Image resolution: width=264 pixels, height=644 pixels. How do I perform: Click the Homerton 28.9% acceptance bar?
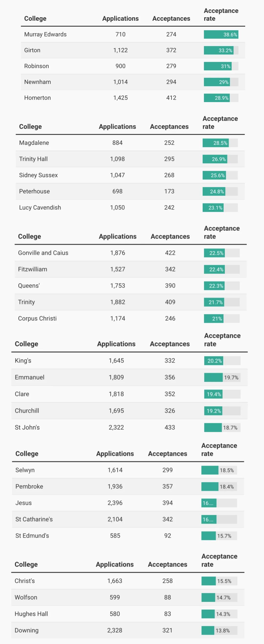221,98
